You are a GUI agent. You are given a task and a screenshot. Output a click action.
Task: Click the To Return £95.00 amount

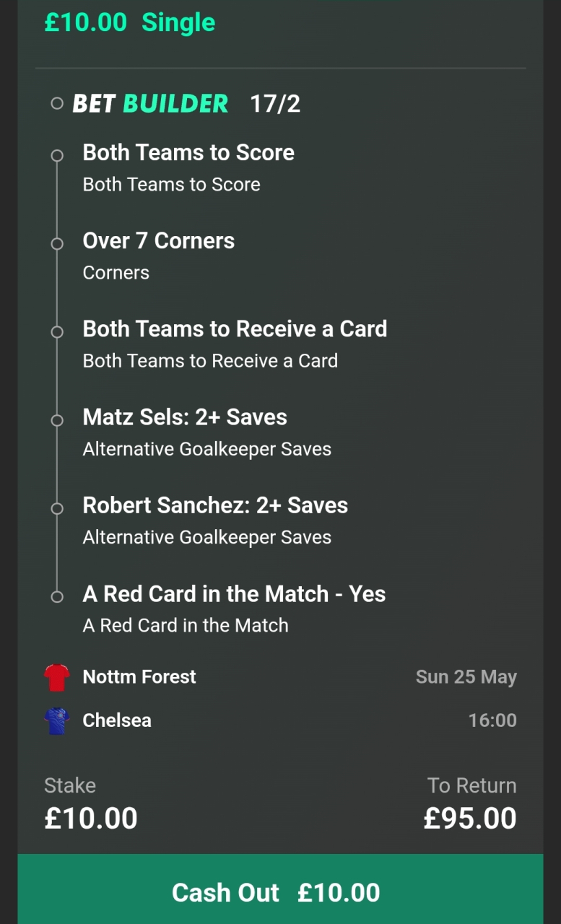(470, 819)
